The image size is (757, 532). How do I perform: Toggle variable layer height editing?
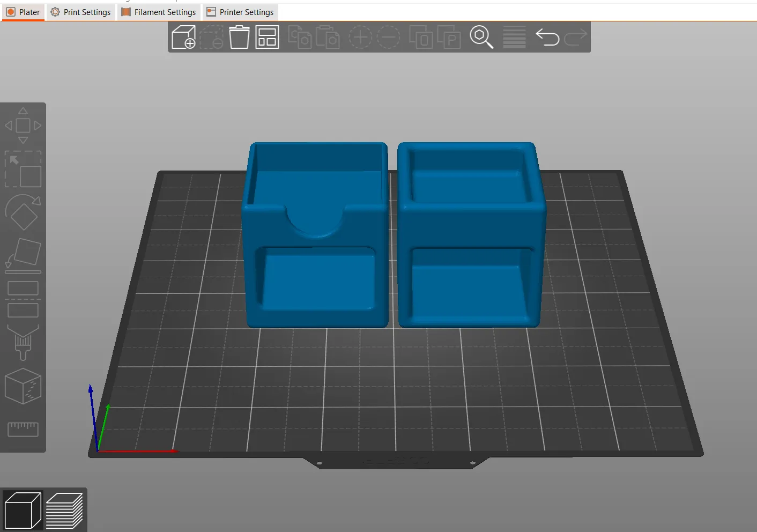(514, 37)
